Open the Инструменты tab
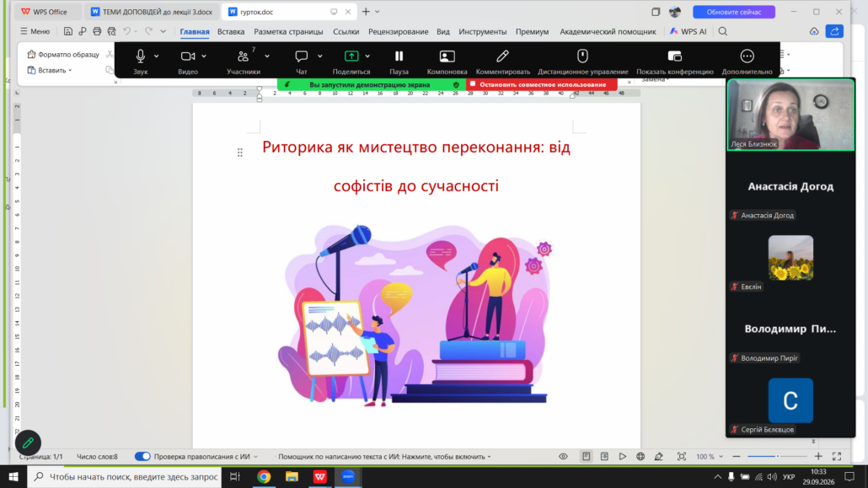The height and width of the screenshot is (488, 868). [482, 31]
